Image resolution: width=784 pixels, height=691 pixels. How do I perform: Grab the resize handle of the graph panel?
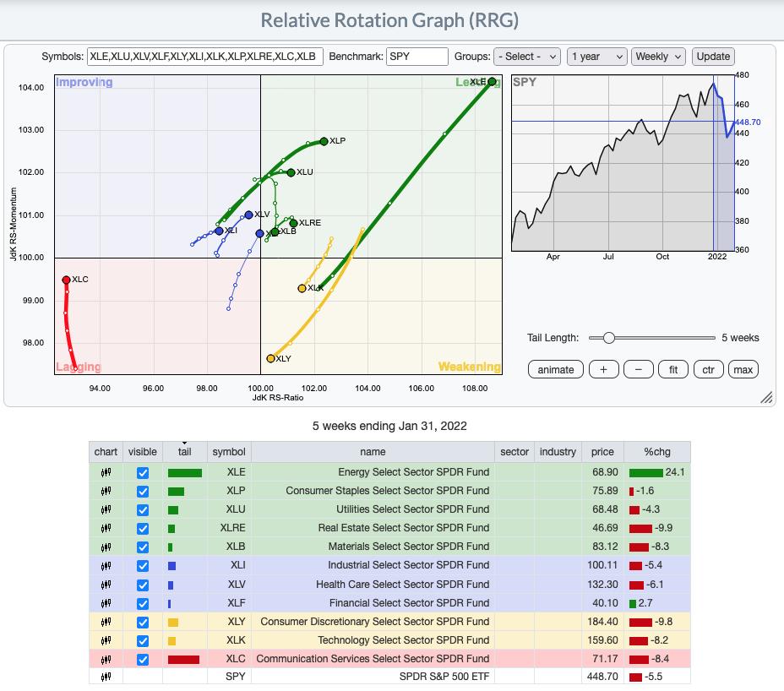(x=766, y=397)
